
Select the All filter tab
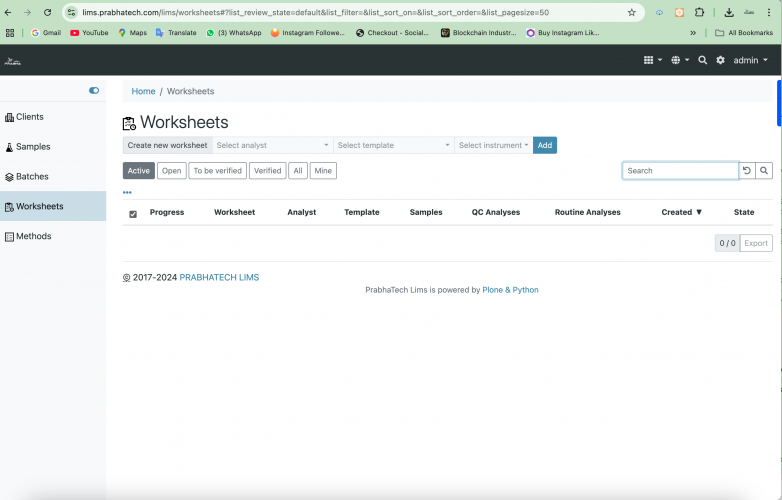tap(298, 170)
